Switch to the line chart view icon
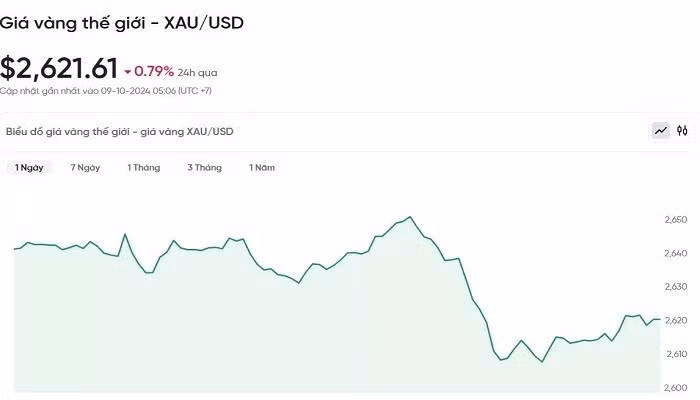 [661, 130]
